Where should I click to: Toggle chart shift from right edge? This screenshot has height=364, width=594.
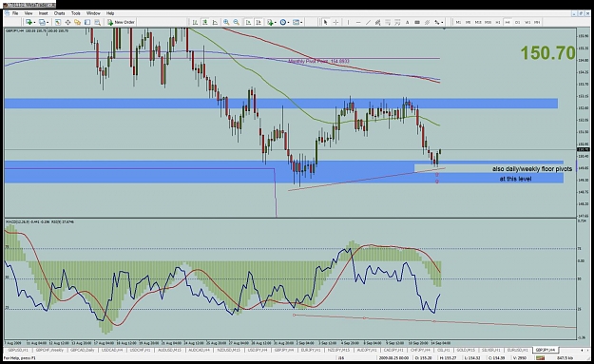pos(259,23)
